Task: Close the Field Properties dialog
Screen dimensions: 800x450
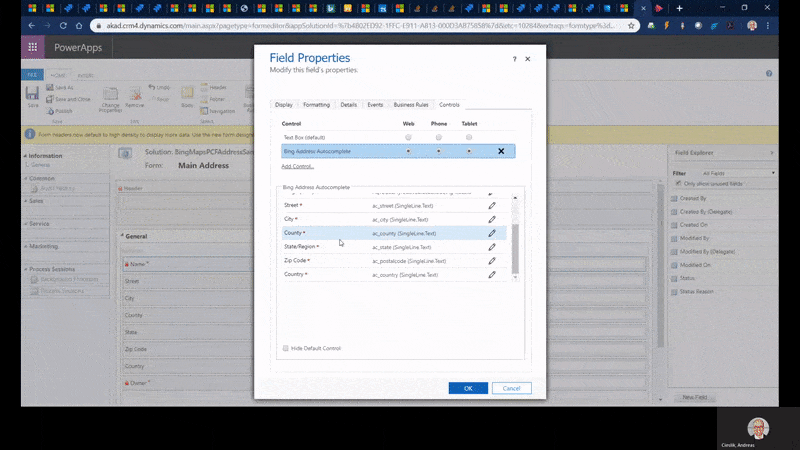Action: coord(528,59)
